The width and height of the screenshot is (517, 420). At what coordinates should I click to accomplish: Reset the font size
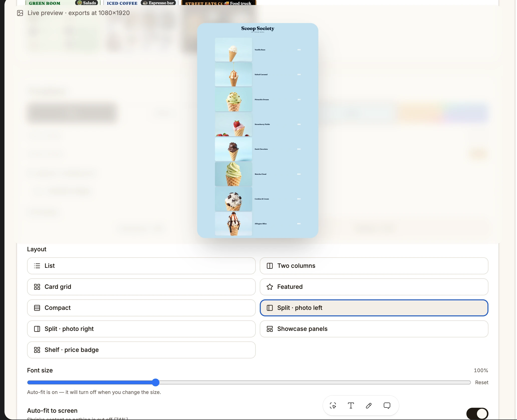click(x=482, y=382)
